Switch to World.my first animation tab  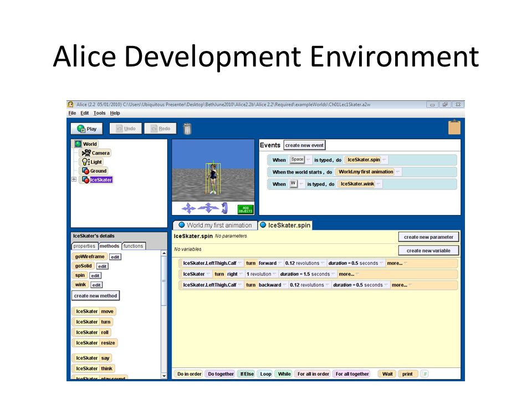(216, 226)
